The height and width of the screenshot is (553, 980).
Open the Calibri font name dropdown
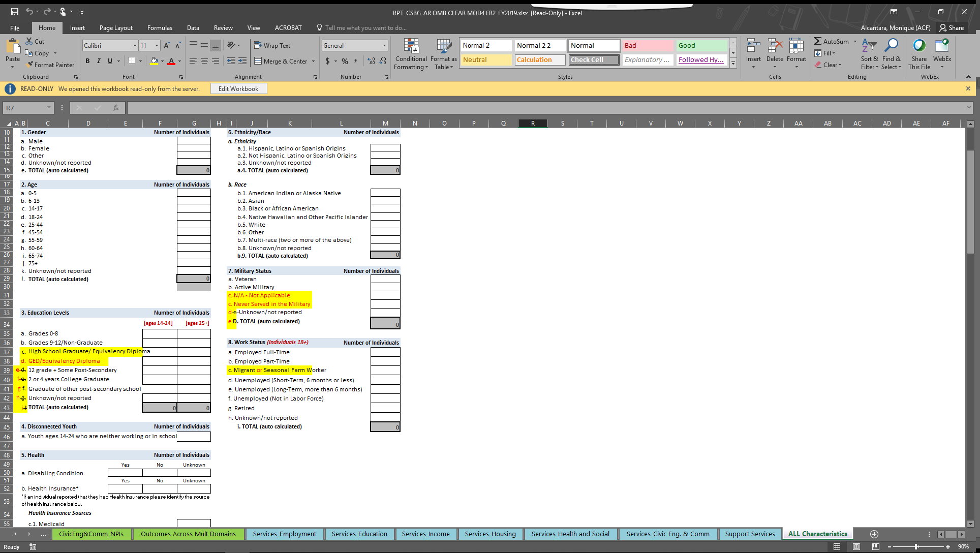click(x=135, y=46)
